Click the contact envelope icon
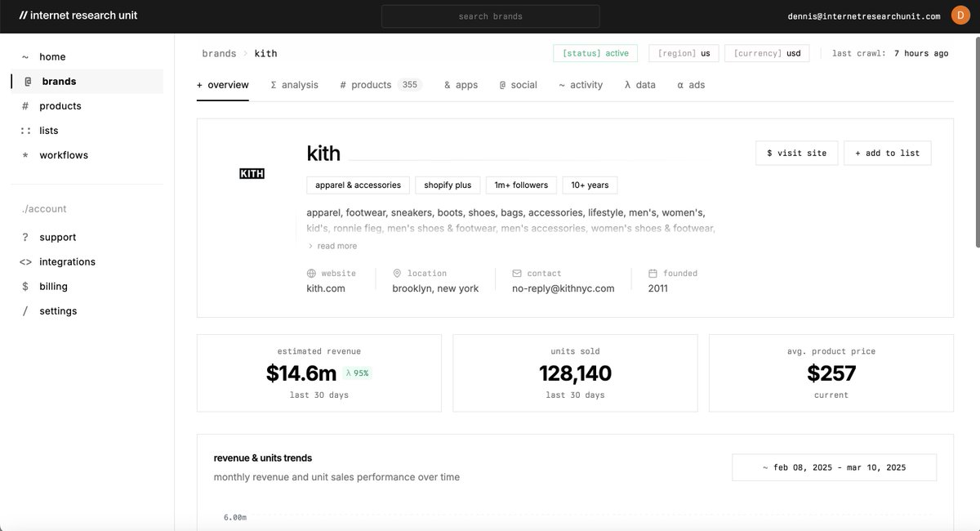This screenshot has height=531, width=980. point(517,274)
